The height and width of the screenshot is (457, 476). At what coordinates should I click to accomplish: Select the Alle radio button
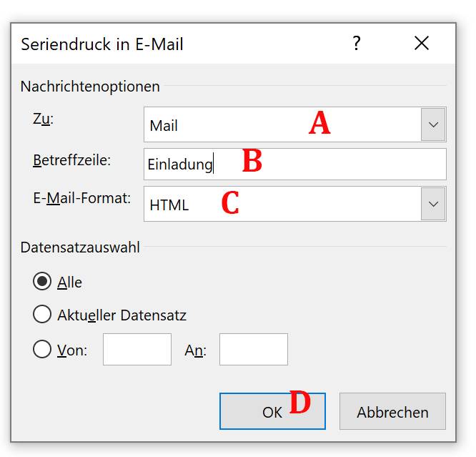coord(42,282)
